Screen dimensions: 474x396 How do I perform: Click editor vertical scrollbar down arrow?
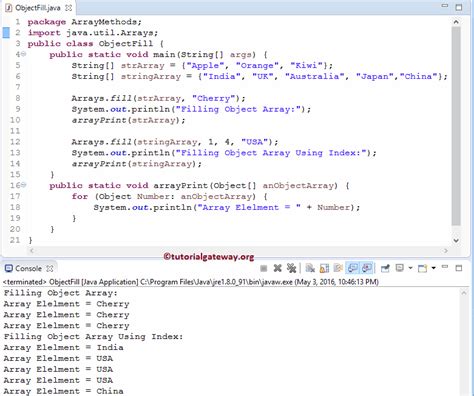456,240
